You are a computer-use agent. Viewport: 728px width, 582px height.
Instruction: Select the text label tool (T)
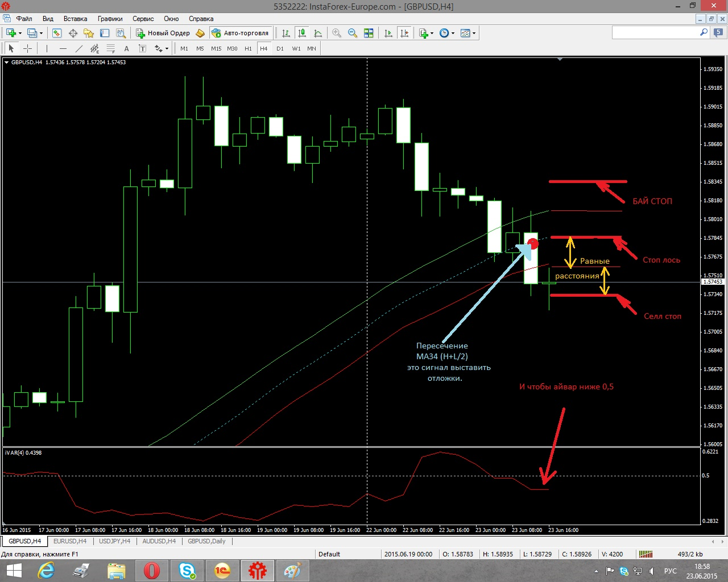(x=142, y=48)
